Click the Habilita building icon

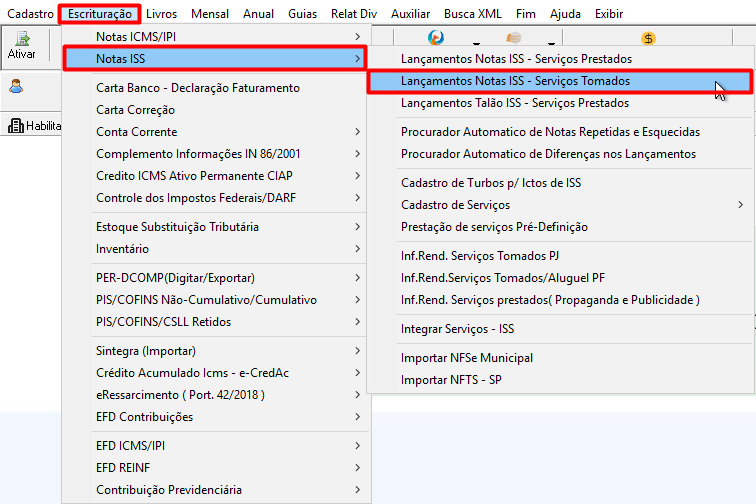[x=16, y=126]
